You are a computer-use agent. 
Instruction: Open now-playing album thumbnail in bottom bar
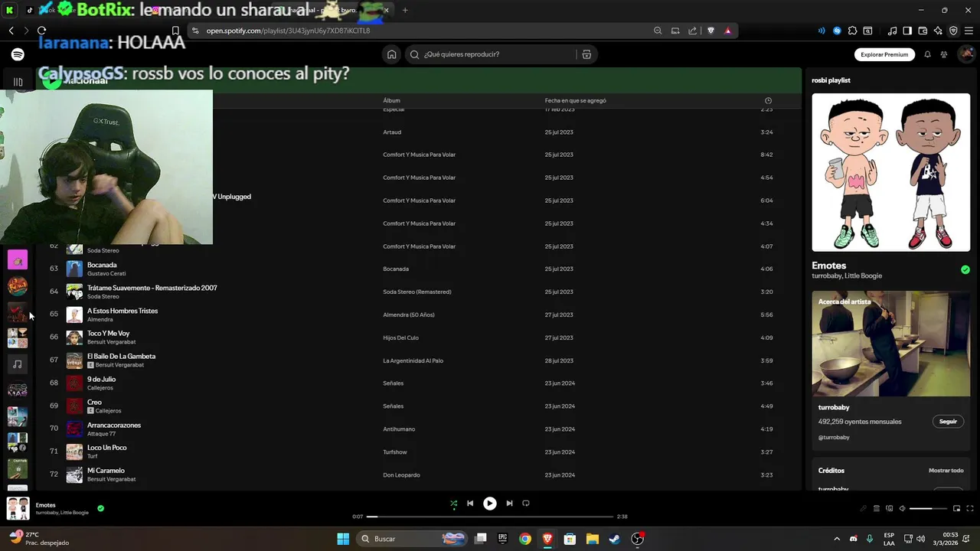pos(18,508)
